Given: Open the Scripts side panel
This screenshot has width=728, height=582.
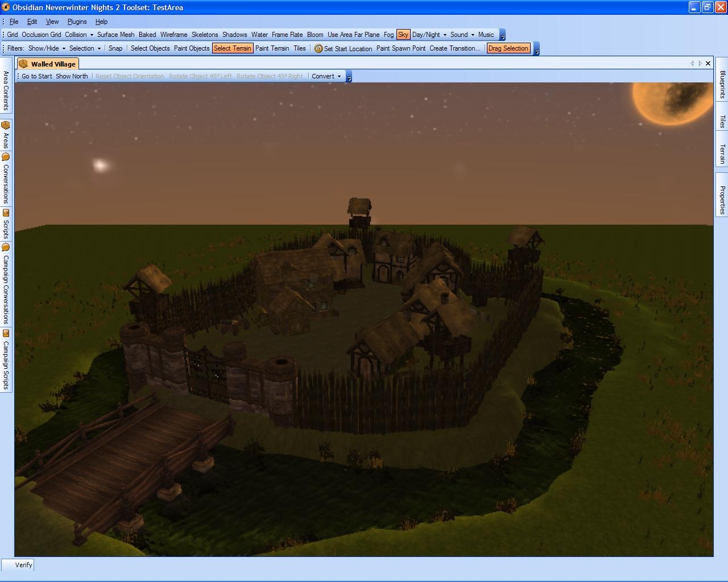Looking at the screenshot, I should [x=6, y=224].
